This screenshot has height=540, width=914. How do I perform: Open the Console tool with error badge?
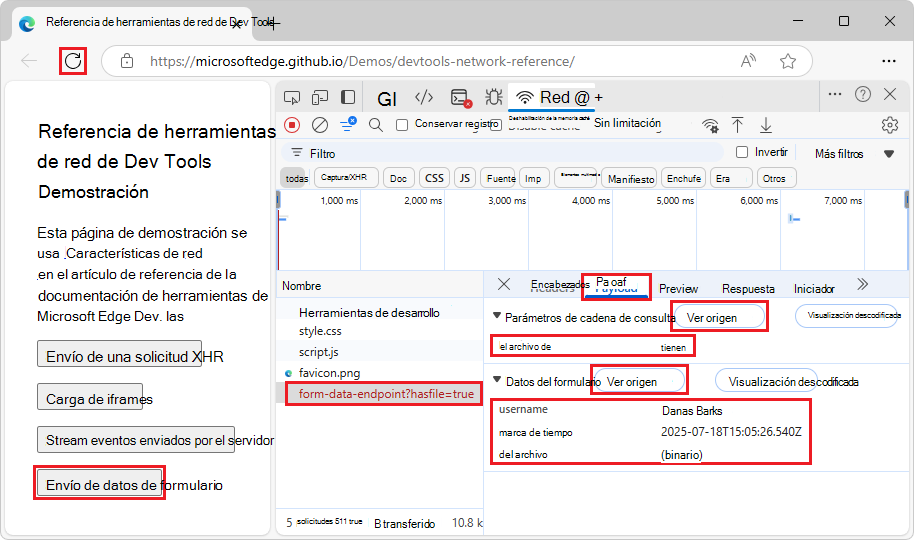click(461, 97)
